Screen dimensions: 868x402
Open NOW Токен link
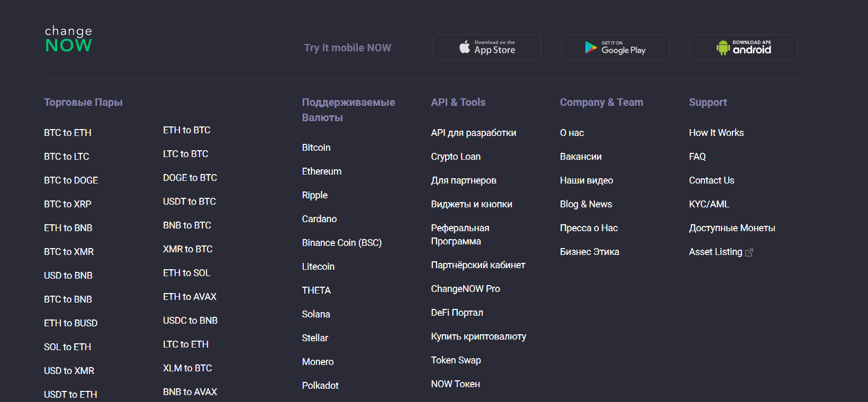tap(456, 384)
